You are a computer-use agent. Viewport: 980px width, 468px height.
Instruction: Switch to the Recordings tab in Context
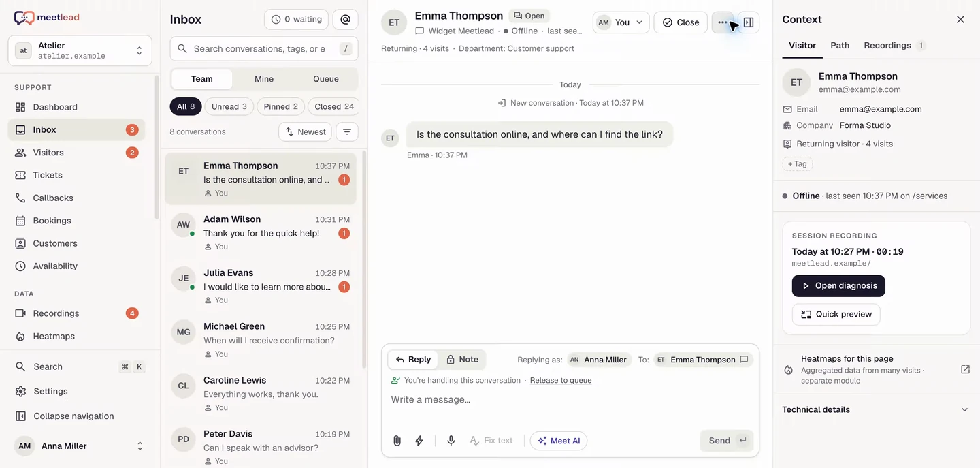coord(894,46)
